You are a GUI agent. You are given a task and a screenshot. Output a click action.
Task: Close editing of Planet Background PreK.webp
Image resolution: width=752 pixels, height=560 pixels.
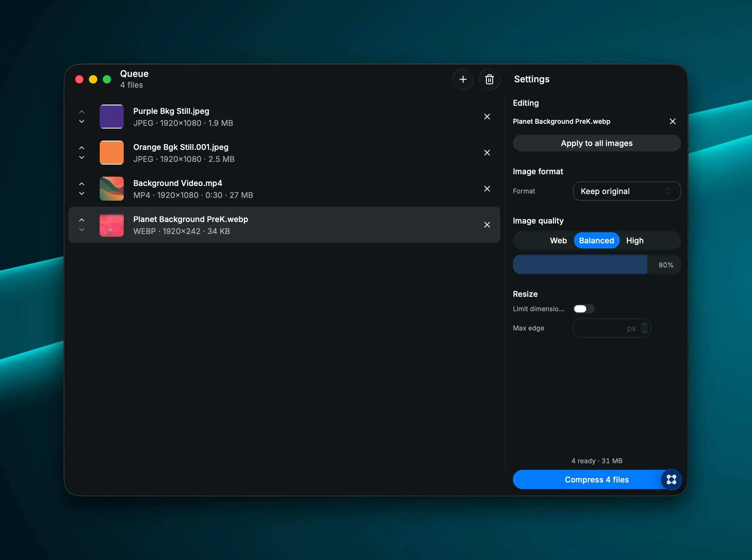pos(673,121)
